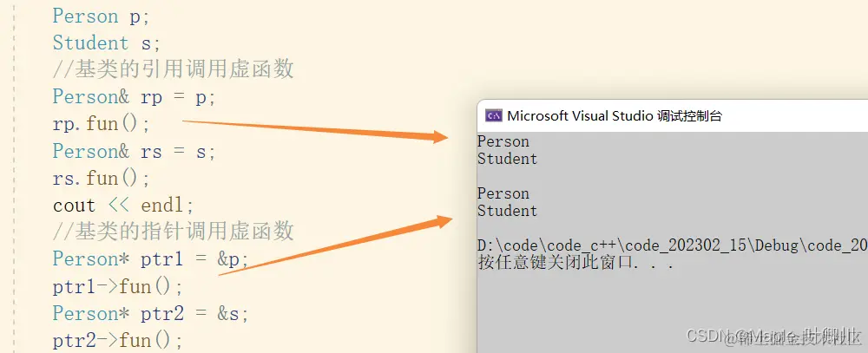Image resolution: width=868 pixels, height=353 pixels.
Task: Place the cursor on the 'rs.fun();' call
Action: (102, 178)
